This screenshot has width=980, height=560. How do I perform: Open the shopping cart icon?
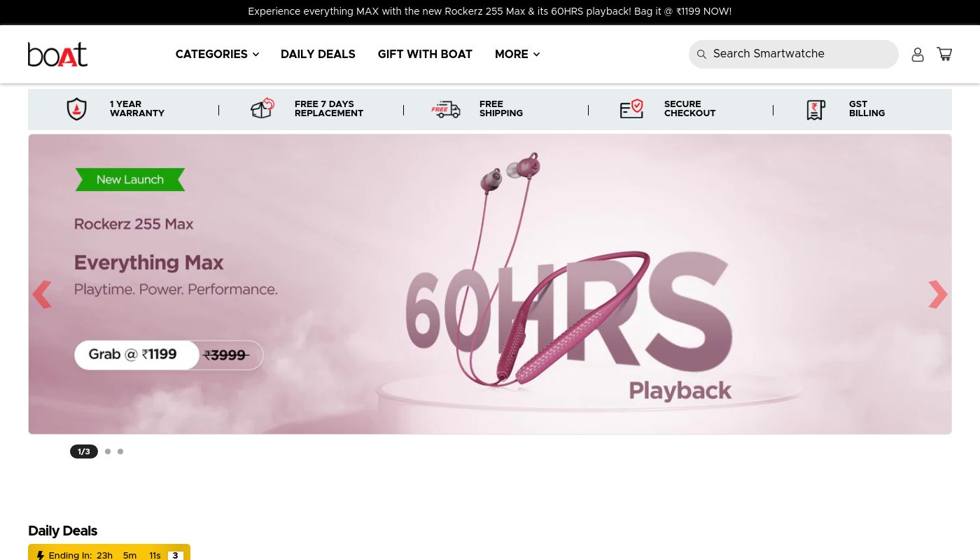[944, 54]
